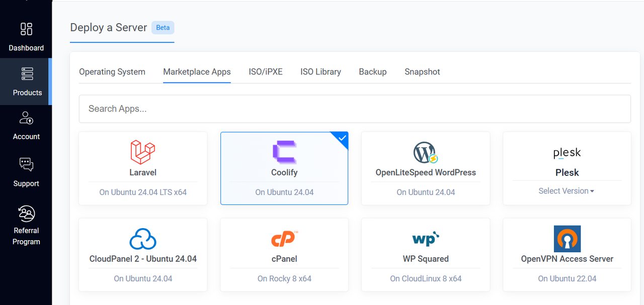Click 'On Rocky 8 x64' text
644x305 pixels.
coord(284,278)
